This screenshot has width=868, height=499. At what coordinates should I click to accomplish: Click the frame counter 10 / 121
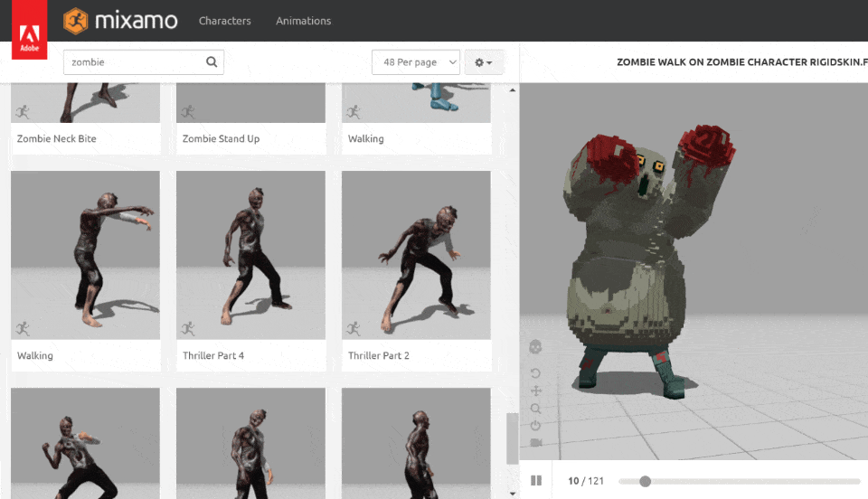[586, 481]
